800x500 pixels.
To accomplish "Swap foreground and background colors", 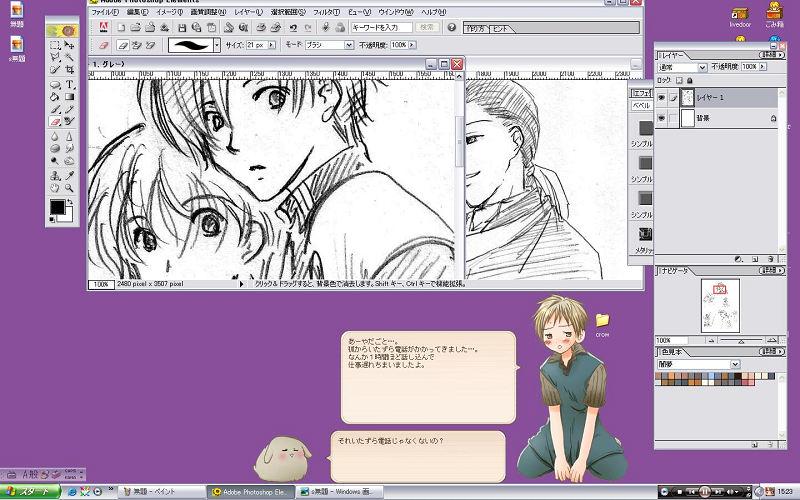I will point(70,202).
